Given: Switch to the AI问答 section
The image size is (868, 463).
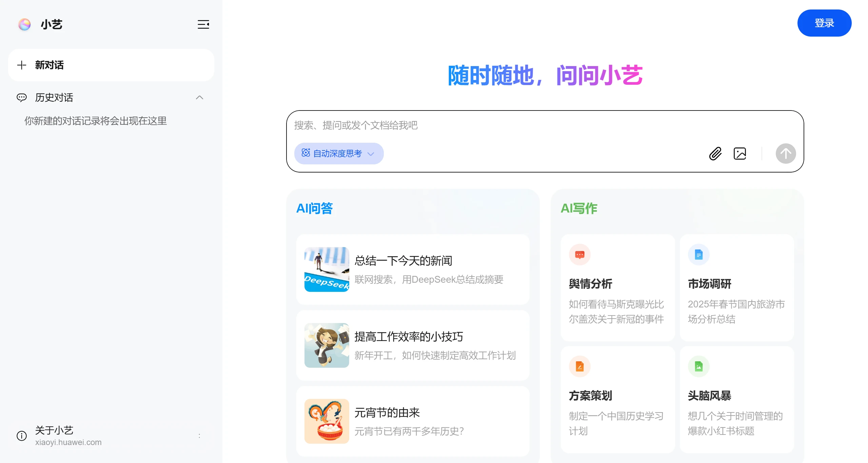Looking at the screenshot, I should (x=314, y=208).
